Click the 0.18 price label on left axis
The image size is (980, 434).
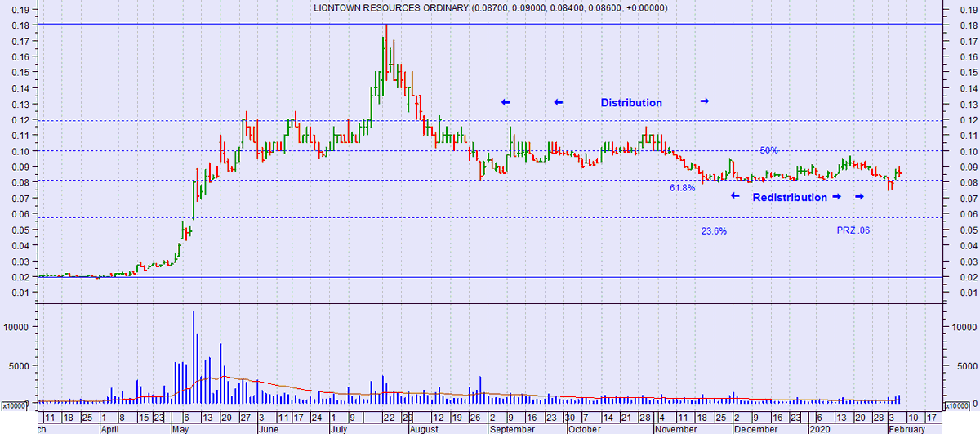[21, 25]
